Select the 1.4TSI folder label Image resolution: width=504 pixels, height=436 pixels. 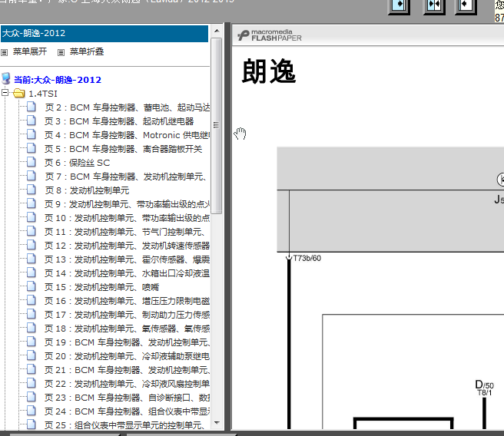(43, 94)
